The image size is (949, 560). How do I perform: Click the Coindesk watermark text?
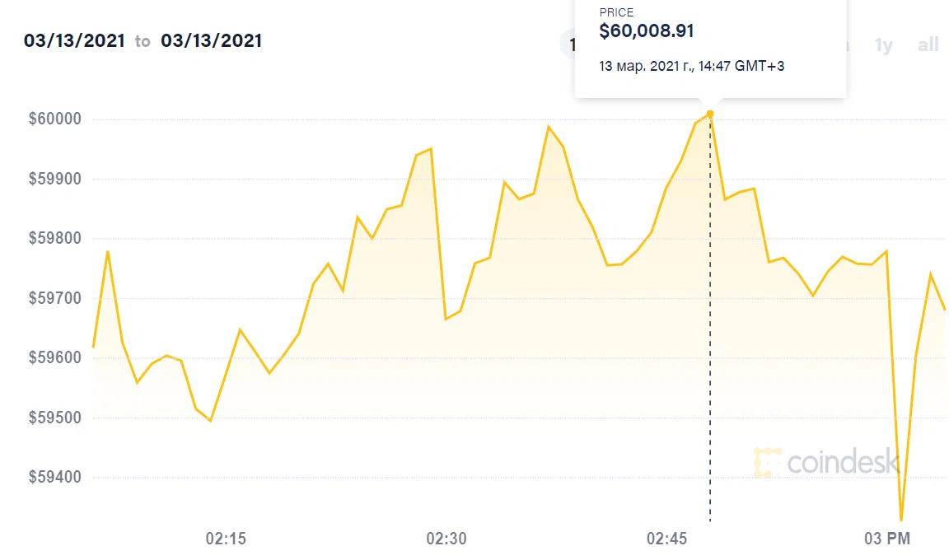842,463
